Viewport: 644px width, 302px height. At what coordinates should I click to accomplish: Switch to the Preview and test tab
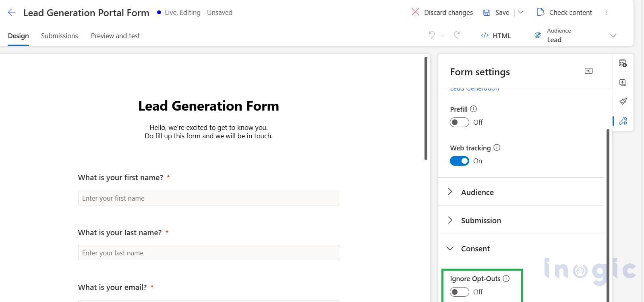point(115,36)
